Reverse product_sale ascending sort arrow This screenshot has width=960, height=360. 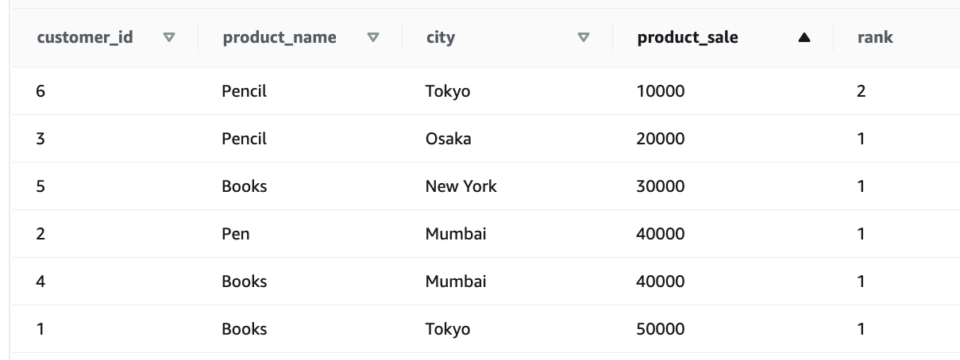(x=804, y=37)
